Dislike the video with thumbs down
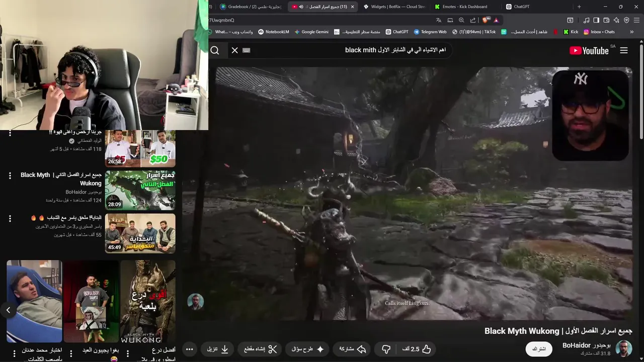This screenshot has height=362, width=644. coord(386,349)
